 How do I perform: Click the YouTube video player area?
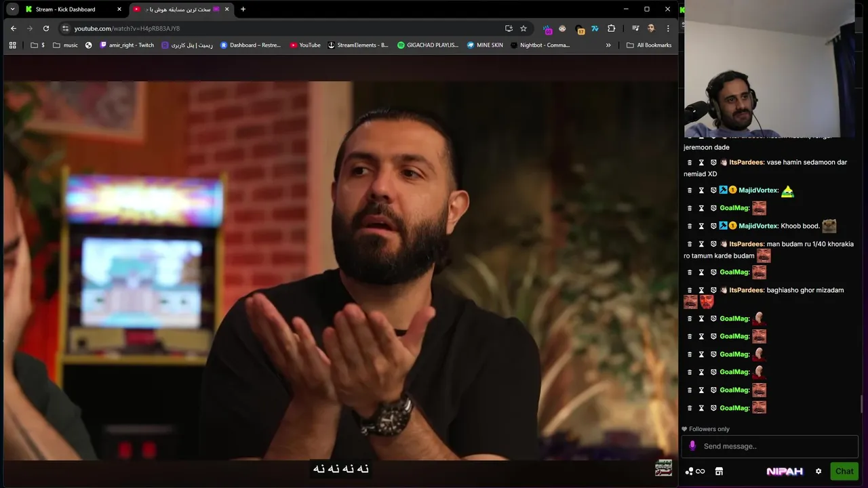339,271
